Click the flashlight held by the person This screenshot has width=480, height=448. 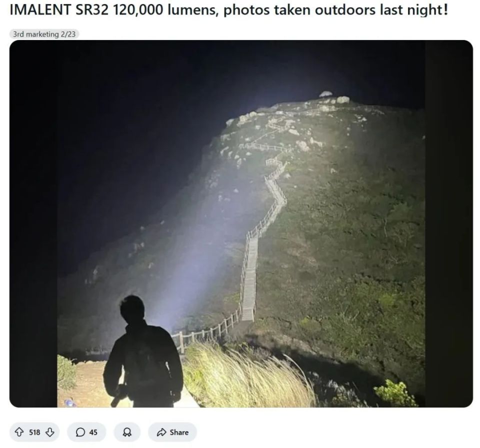(x=119, y=396)
